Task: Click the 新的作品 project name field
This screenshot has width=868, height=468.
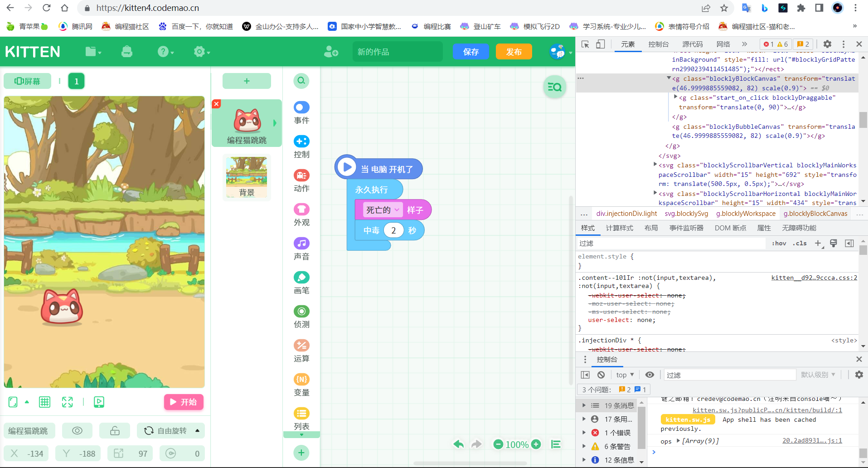Action: coord(397,52)
